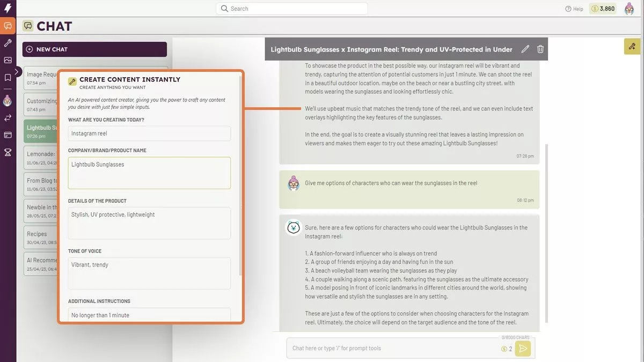The image size is (644, 362).
Task: Open the bookmark icon in the sidebar
Action: pyautogui.click(x=8, y=77)
